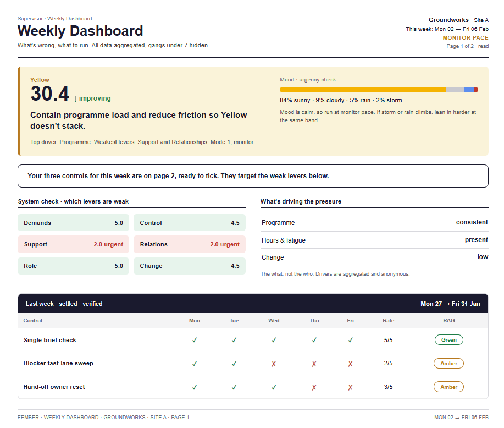Click the 3/5 rate value
Image resolution: width=504 pixels, height=428 pixels.
pos(388,387)
